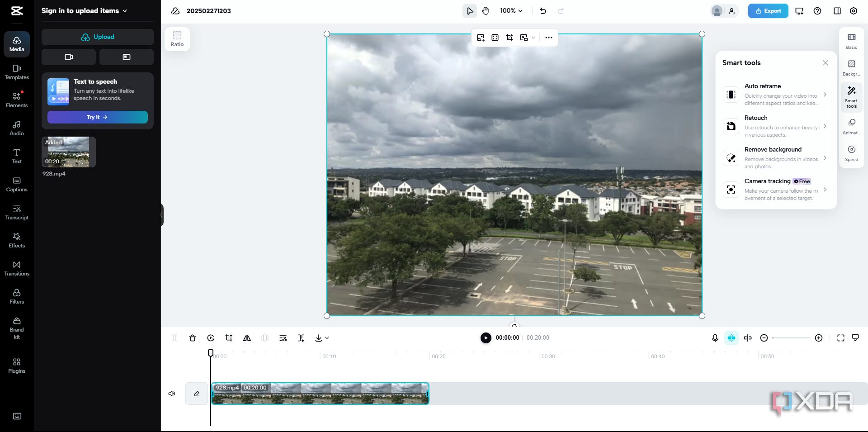Switch to the Animation properties tab
The width and height of the screenshot is (868, 432).
click(852, 127)
